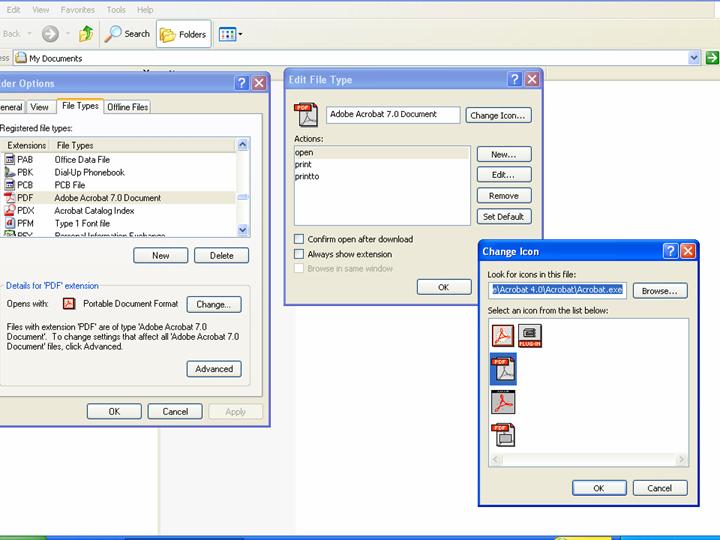Sort by the Extensions column header
Viewport: 720px width, 540px height.
coord(25,145)
